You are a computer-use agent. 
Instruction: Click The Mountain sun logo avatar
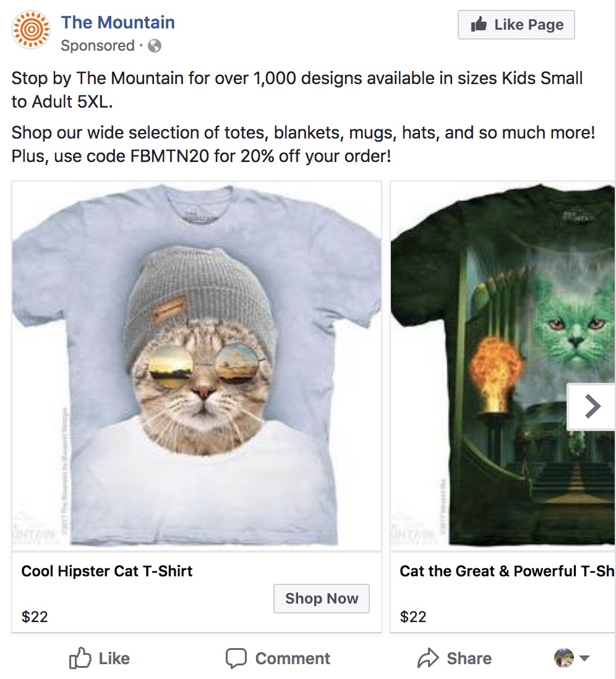(31, 31)
